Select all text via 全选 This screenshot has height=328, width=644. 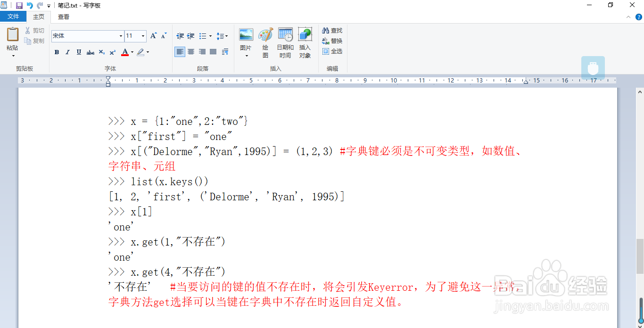332,51
